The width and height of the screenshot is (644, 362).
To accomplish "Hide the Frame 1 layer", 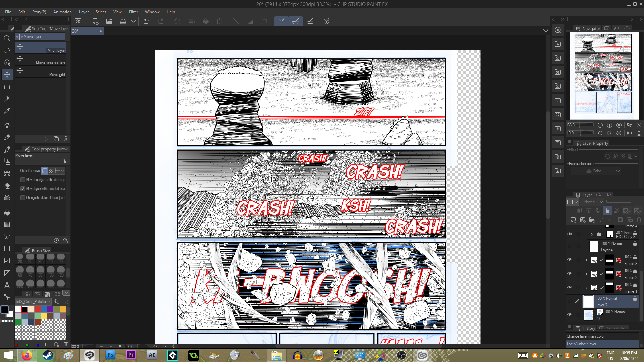I will [x=570, y=288].
